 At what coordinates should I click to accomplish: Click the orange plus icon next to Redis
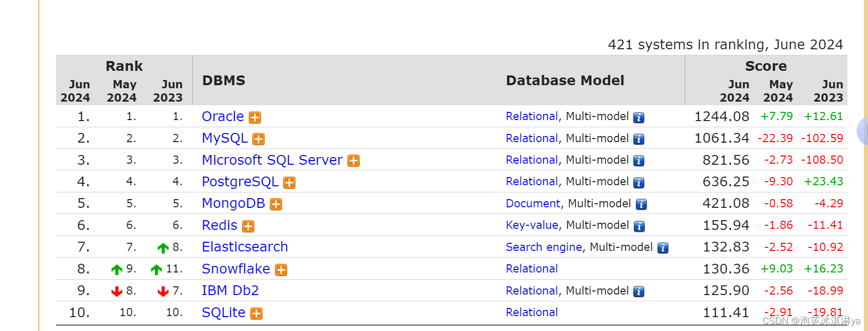248,226
